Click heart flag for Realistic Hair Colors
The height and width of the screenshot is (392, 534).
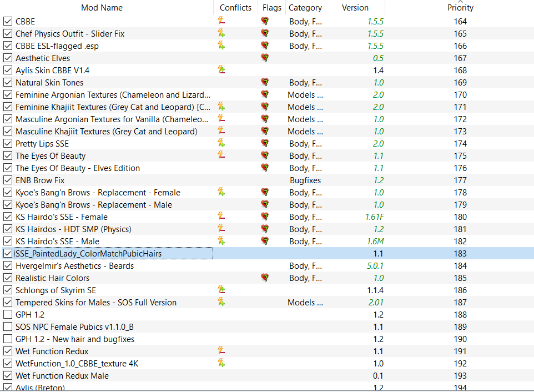pyautogui.click(x=265, y=278)
